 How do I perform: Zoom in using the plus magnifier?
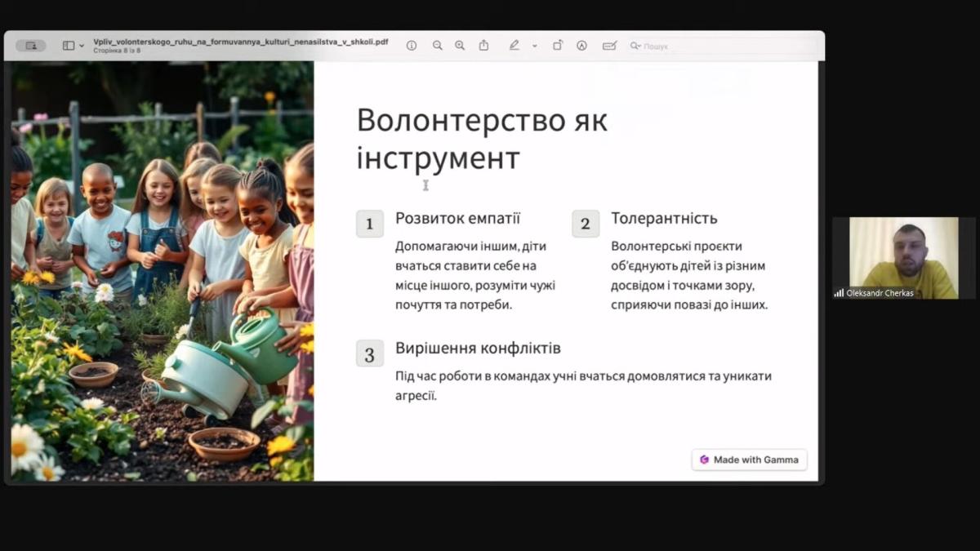[x=460, y=46]
